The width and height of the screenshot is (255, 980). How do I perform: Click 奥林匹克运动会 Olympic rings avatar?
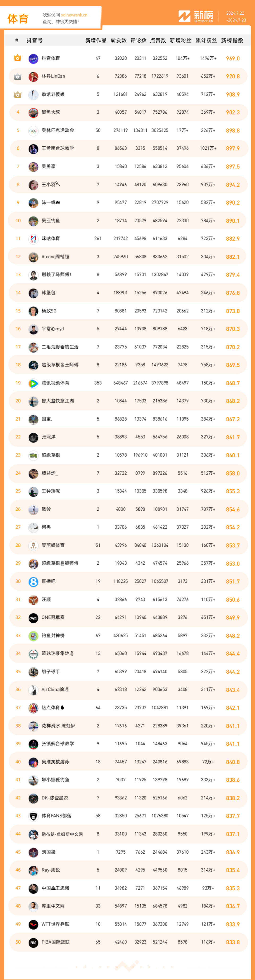pyautogui.click(x=33, y=131)
